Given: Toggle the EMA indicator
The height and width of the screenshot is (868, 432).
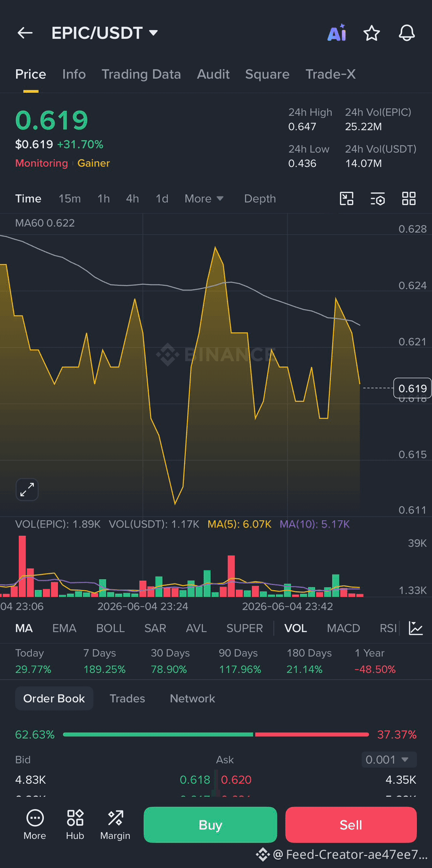Looking at the screenshot, I should 64,628.
